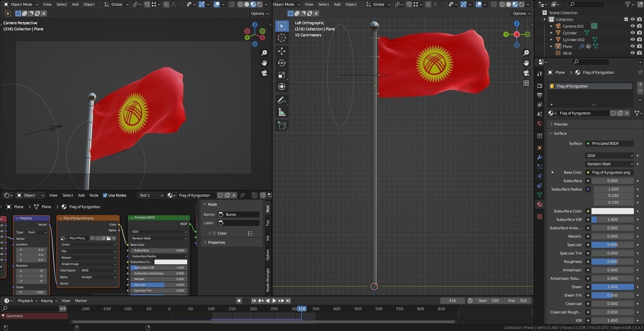Image resolution: width=644 pixels, height=331 pixels.
Task: Open Playback menu in the timeline
Action: coord(28,301)
